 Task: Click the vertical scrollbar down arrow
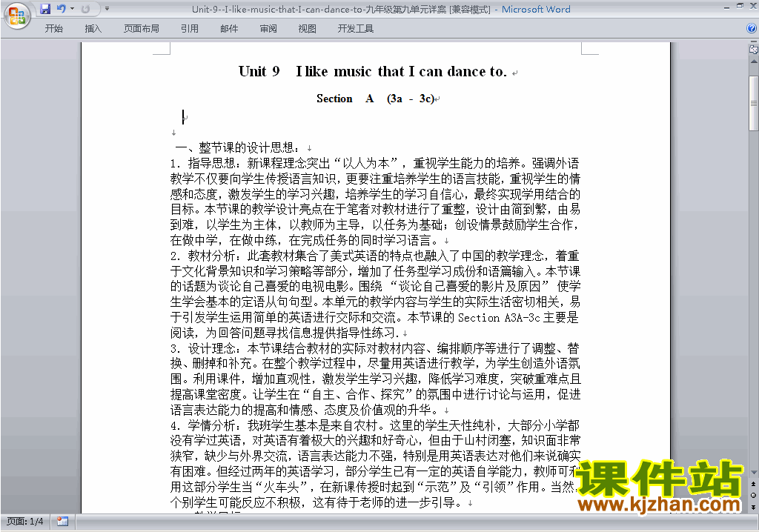754,473
